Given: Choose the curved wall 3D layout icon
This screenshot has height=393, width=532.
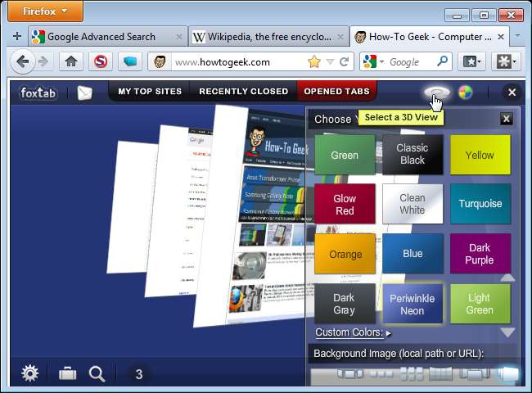Looking at the screenshot, I should point(440,374).
